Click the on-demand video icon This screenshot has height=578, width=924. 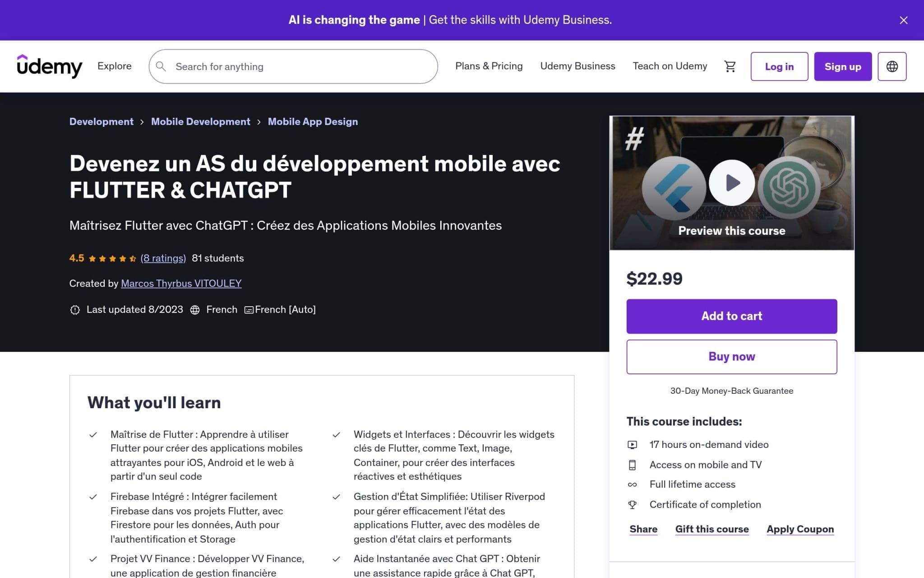click(632, 445)
